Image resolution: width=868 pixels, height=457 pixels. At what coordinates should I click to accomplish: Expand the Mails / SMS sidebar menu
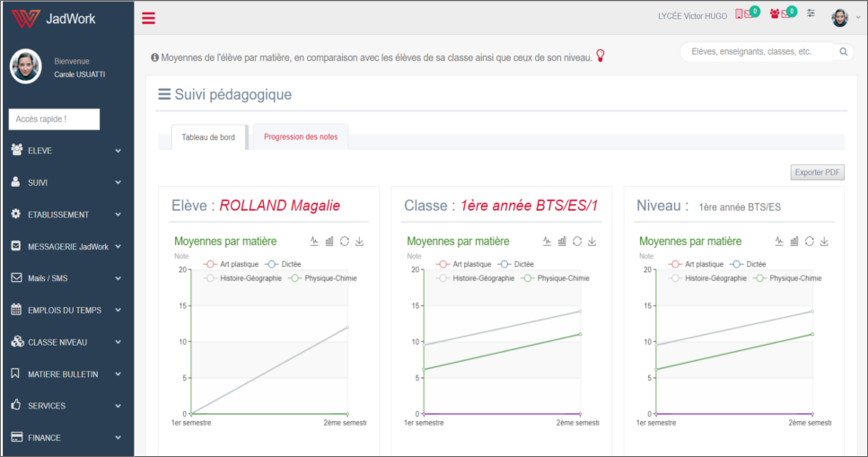pyautogui.click(x=67, y=278)
